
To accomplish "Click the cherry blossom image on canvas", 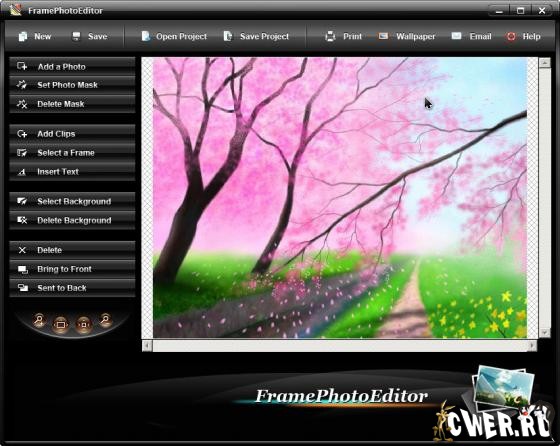I will click(x=340, y=197).
